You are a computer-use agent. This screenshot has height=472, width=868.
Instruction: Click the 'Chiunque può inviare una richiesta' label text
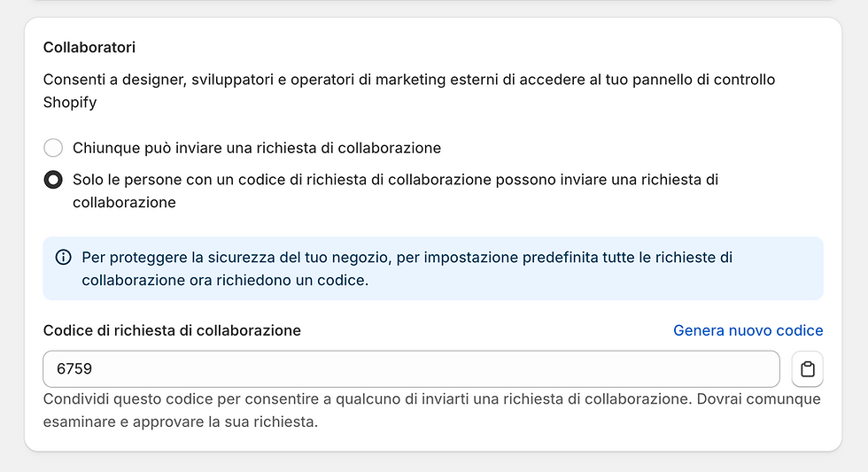click(x=256, y=148)
